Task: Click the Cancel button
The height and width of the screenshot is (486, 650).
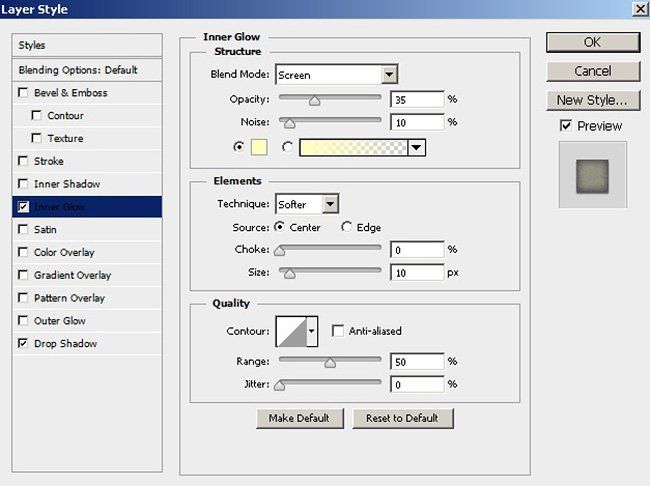Action: tap(593, 71)
